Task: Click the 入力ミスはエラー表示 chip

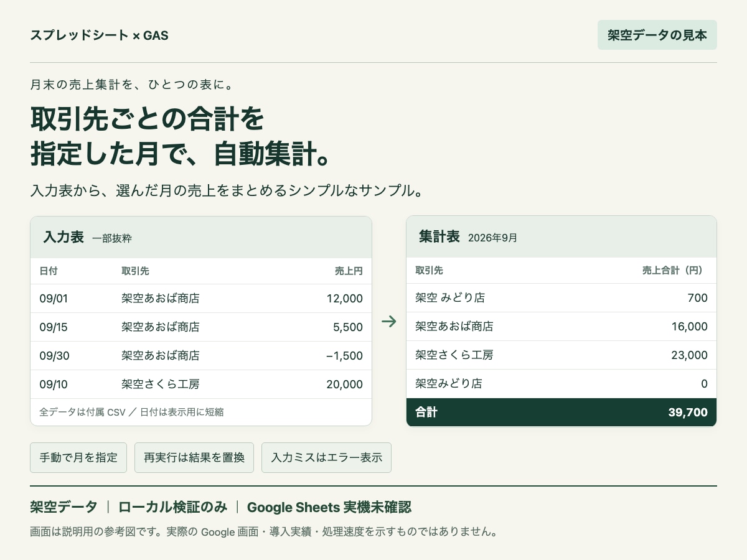Action: 326,458
